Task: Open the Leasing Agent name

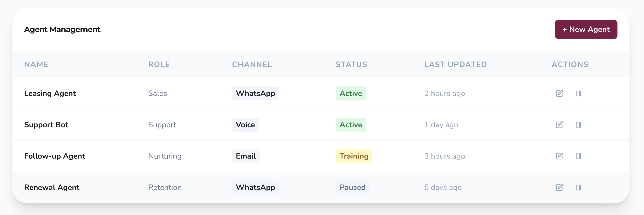Action: (x=50, y=93)
